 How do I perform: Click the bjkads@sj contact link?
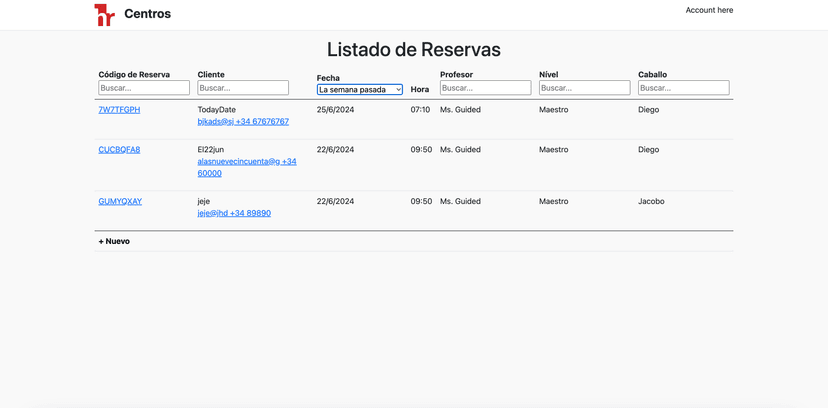(243, 122)
